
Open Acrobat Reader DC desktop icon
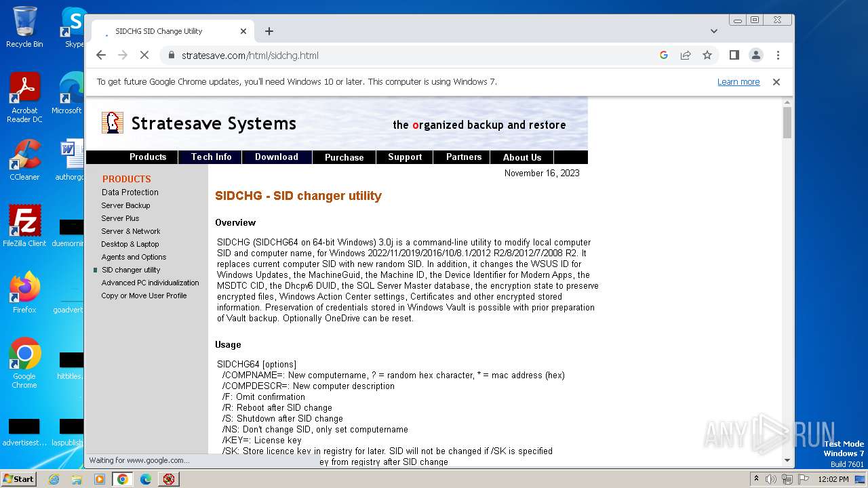click(24, 98)
